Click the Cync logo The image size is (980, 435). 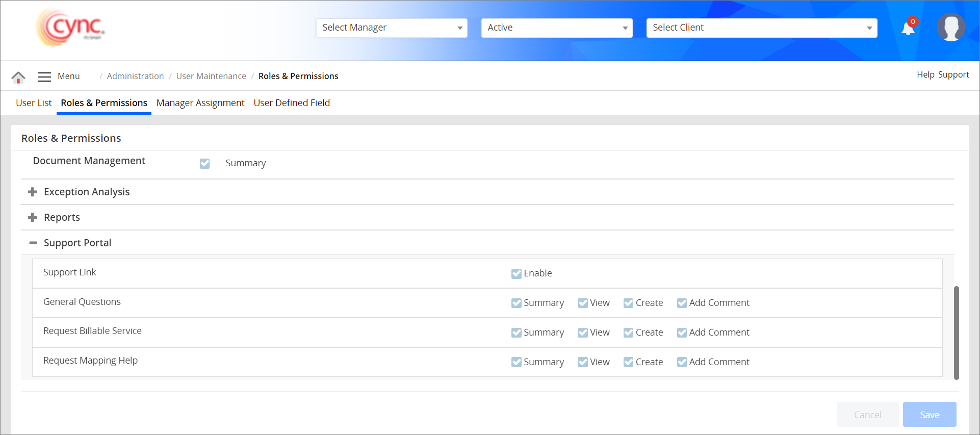(x=70, y=28)
